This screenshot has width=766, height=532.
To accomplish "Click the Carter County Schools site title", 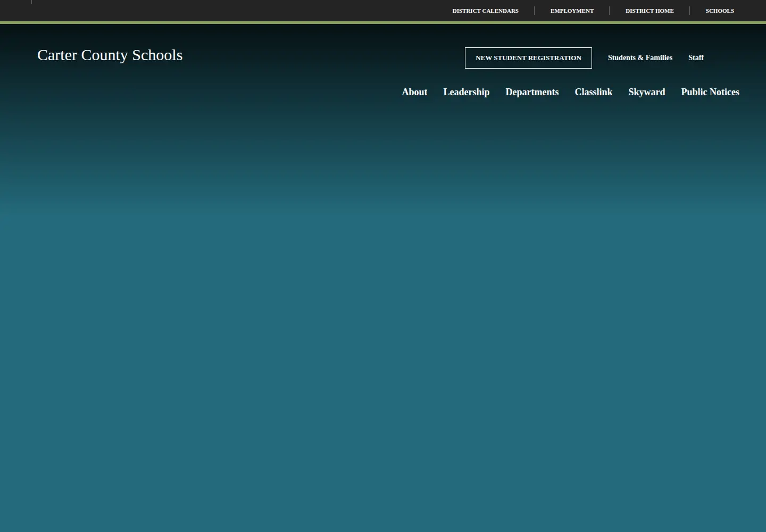I will [x=110, y=55].
